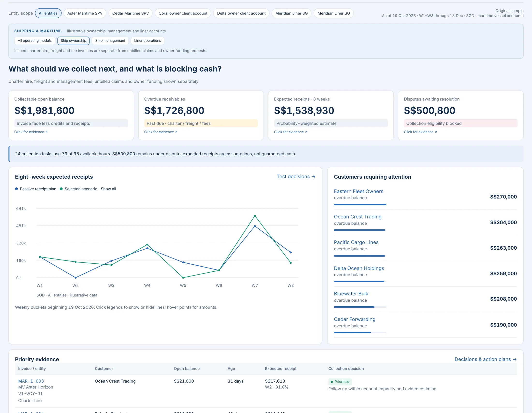
Task: Choose Coral owner client account scope
Action: 183,13
